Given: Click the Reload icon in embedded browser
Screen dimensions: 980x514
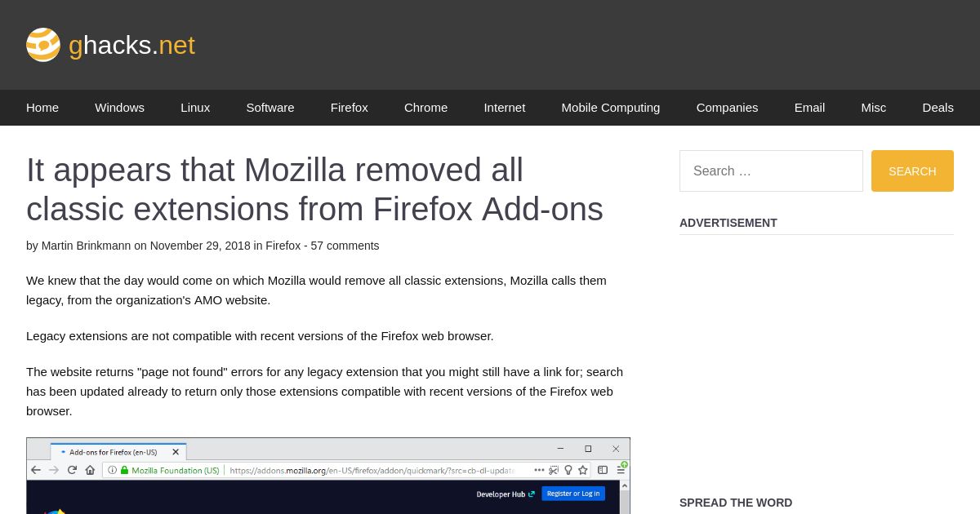Looking at the screenshot, I should click(x=72, y=470).
